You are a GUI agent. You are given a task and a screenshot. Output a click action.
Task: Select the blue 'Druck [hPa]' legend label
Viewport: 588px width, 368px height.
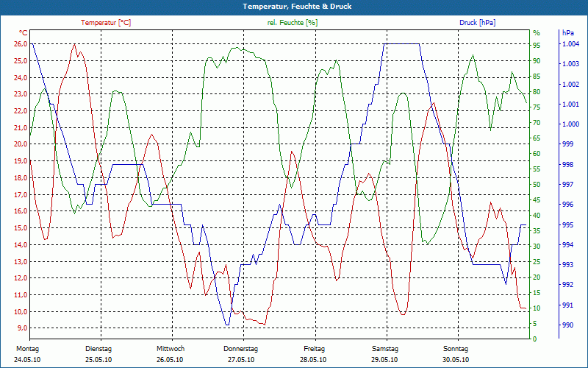(477, 23)
